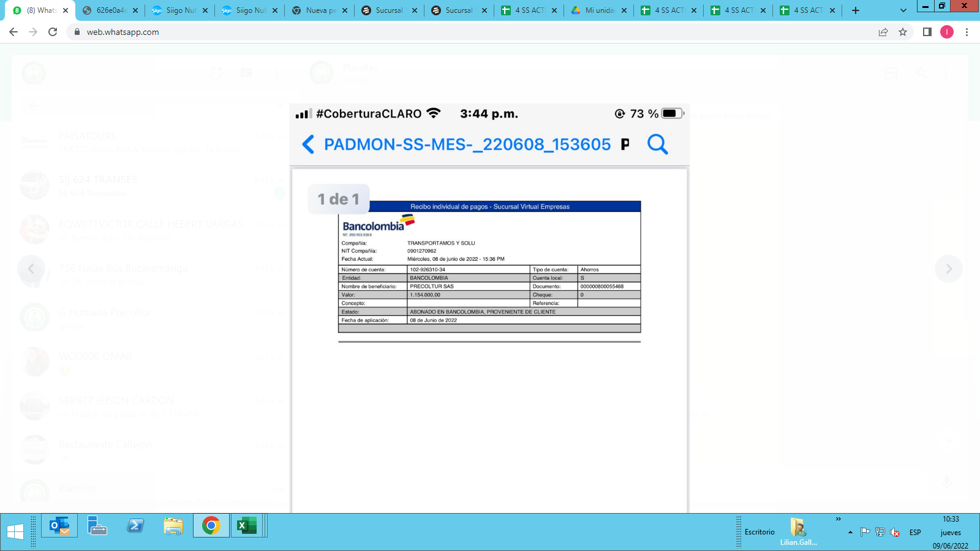Click the Chrome profile avatar
Image resolution: width=980 pixels, height=551 pixels.
pyautogui.click(x=946, y=32)
